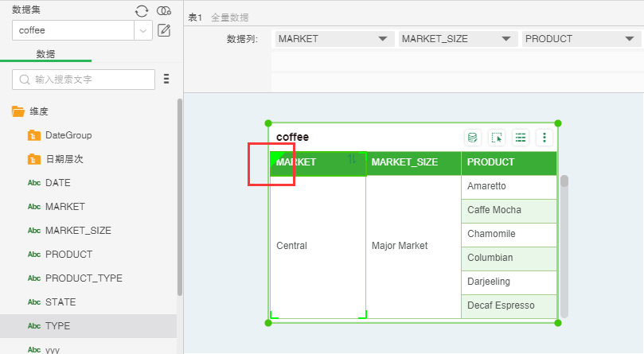Open the three-dot more menu on the coffee table

coord(544,138)
